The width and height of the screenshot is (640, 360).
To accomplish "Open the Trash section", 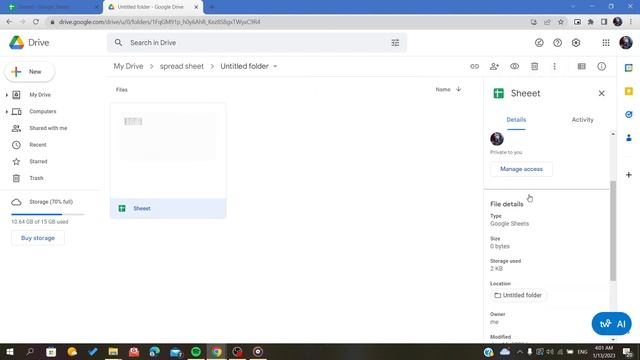I will coord(36,178).
